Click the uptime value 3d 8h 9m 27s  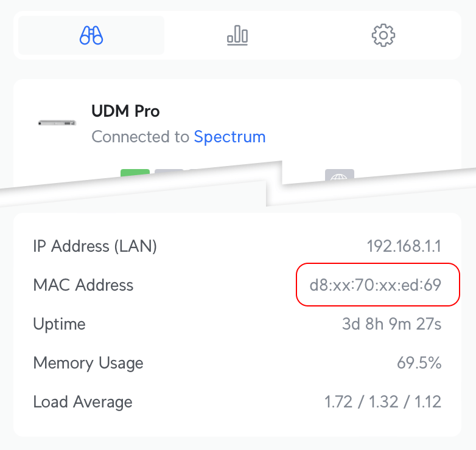391,324
